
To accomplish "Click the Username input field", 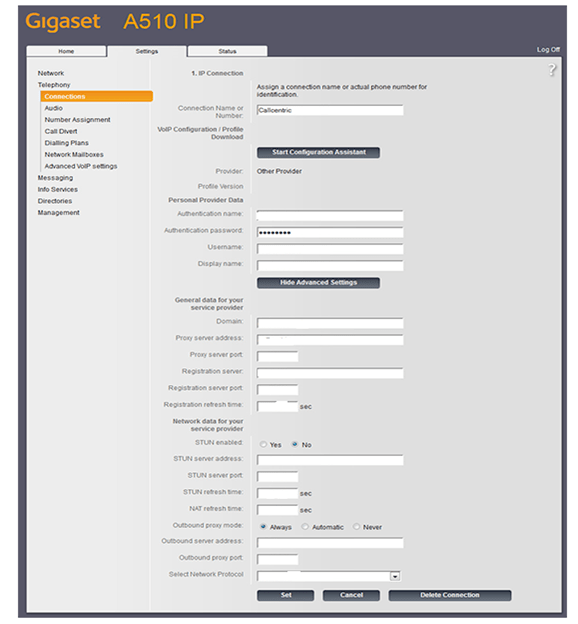I will [x=330, y=249].
